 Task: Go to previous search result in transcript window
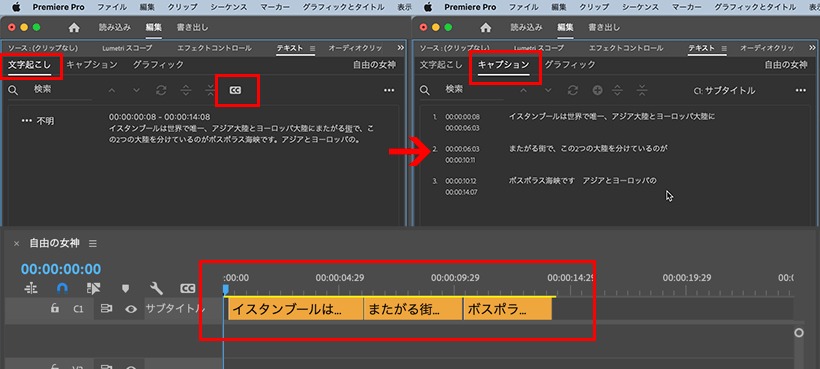pos(111,90)
